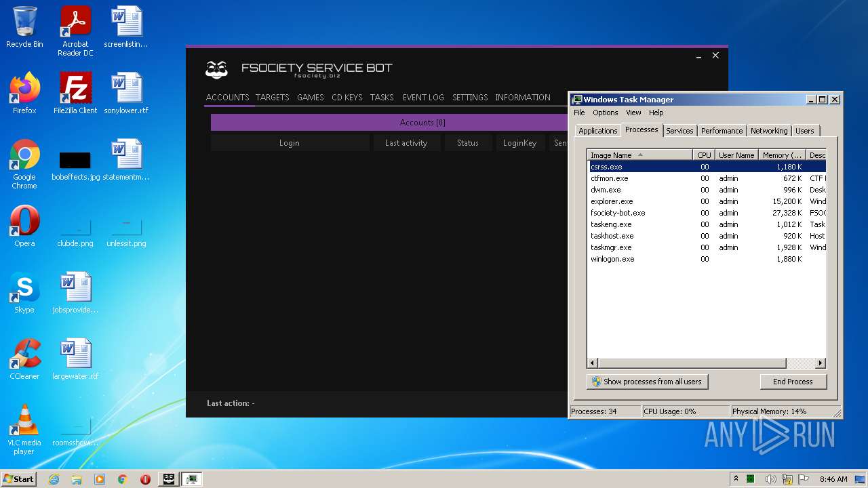Open Task Manager Help menu
The width and height of the screenshot is (868, 488).
coord(656,113)
